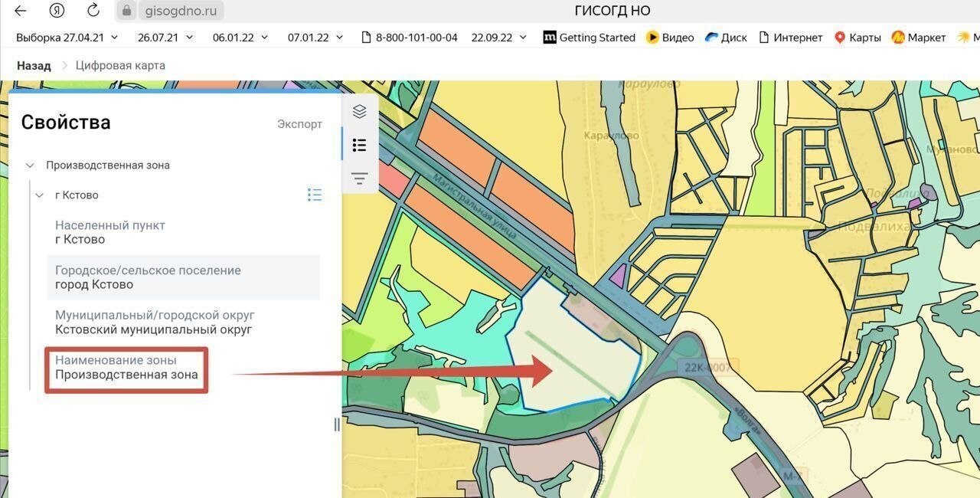
Task: Select the Городское/сельское поселение property row
Action: coord(183,277)
